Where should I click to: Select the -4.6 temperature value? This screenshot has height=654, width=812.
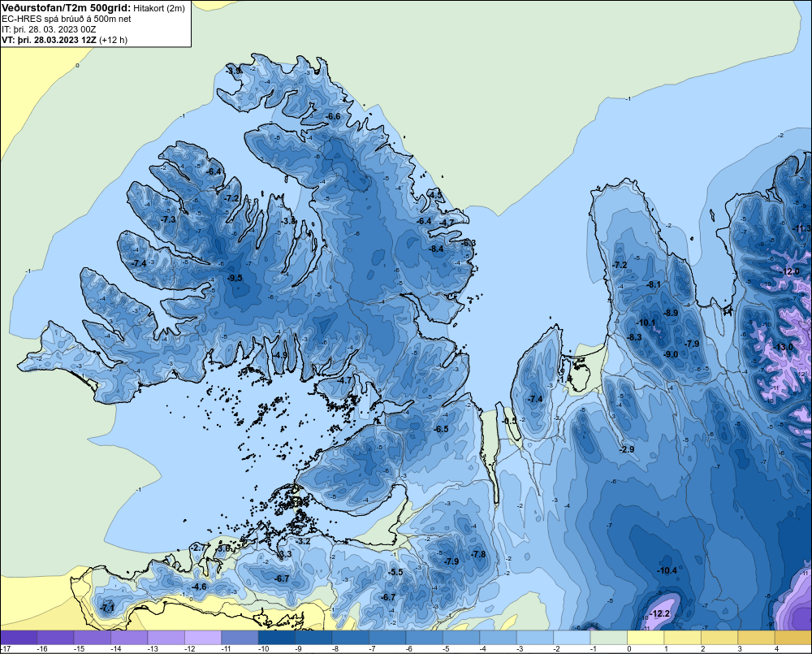200,587
